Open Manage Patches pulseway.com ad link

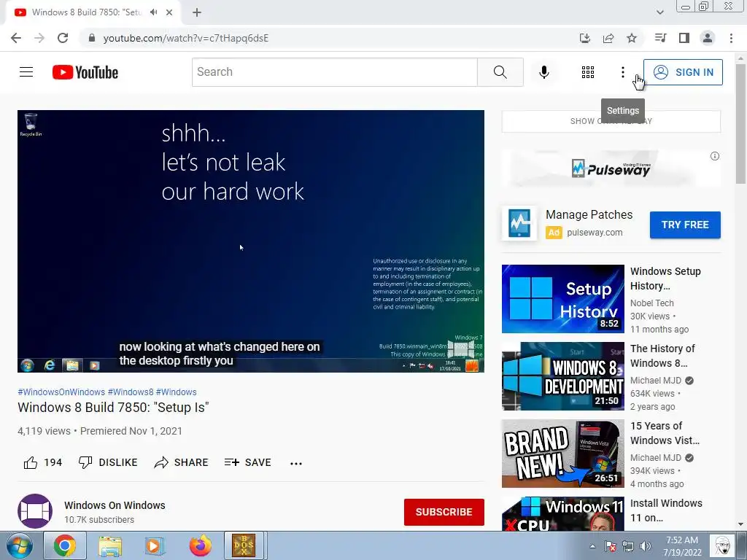[x=589, y=223]
